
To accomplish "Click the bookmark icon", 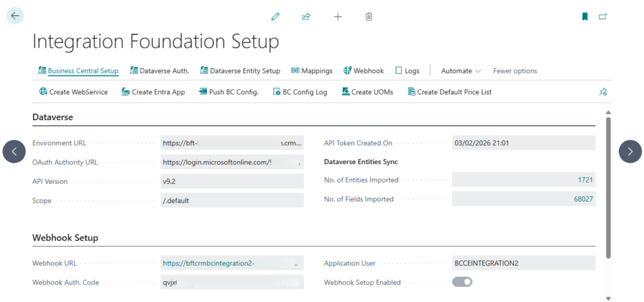I will click(x=585, y=16).
